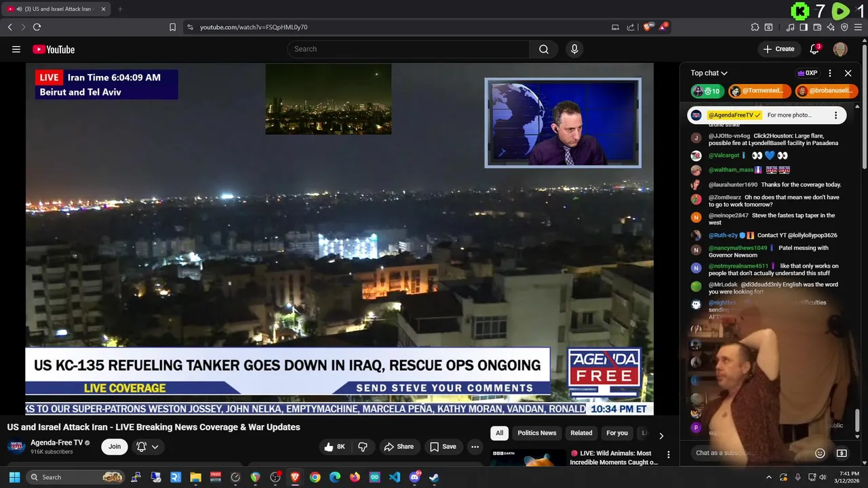Expand the Top chat mode dropdown

(709, 73)
